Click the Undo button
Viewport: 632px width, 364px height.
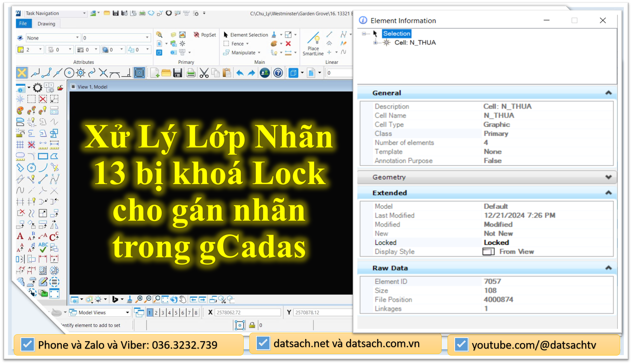[240, 73]
